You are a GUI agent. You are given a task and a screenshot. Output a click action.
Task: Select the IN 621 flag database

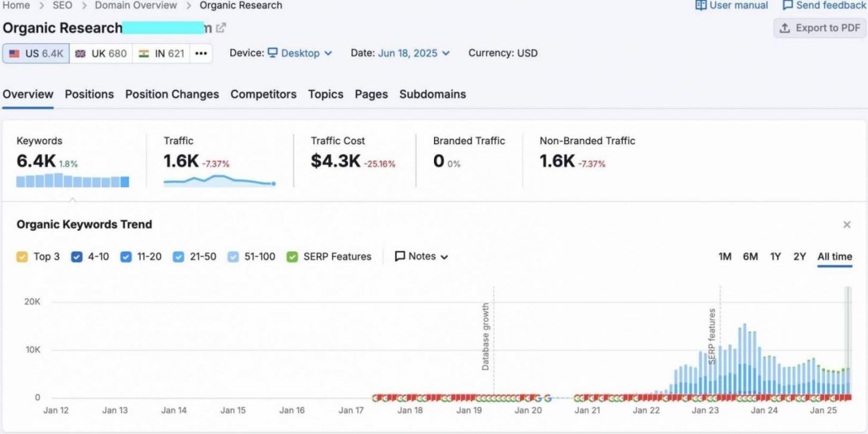click(161, 53)
